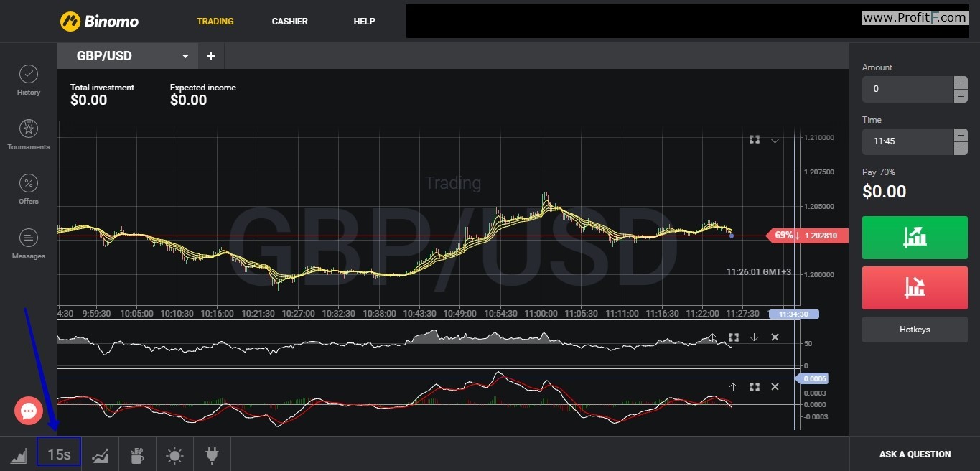Open the Messages section
This screenshot has height=471, width=980.
pos(29,244)
